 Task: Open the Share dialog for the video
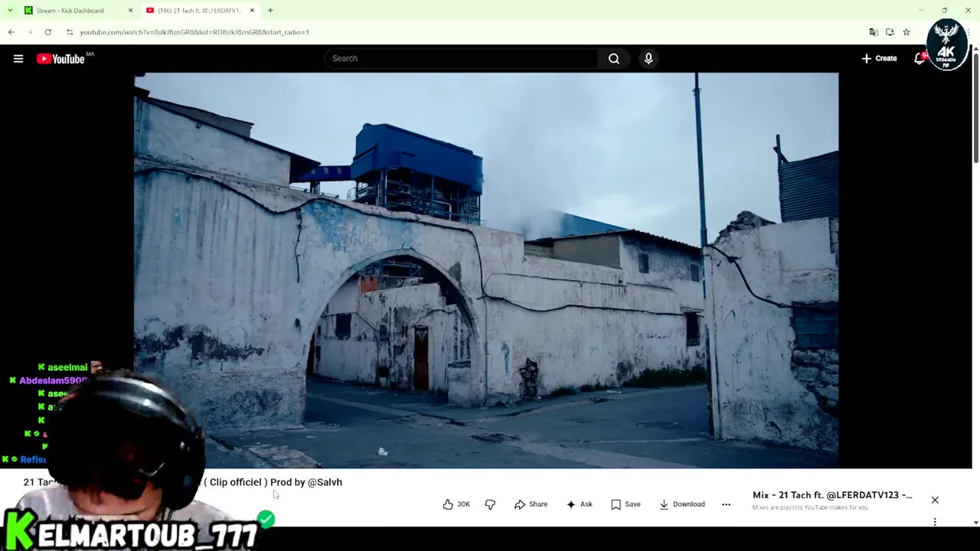pyautogui.click(x=531, y=504)
